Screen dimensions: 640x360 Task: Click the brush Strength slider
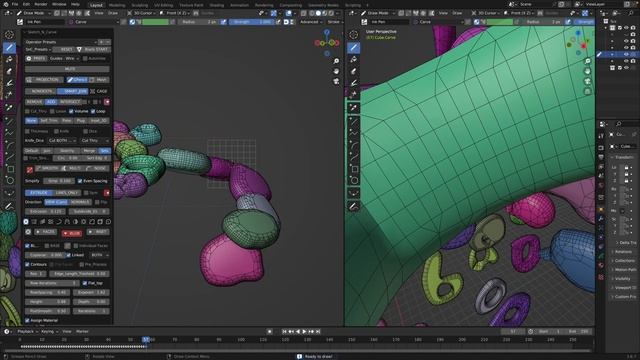pyautogui.click(x=252, y=22)
